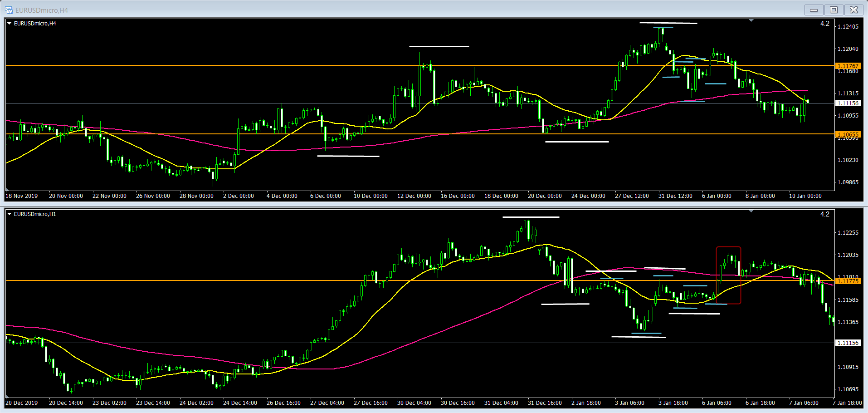Click the orange 1.10655 price label
868x413 pixels.
point(848,134)
